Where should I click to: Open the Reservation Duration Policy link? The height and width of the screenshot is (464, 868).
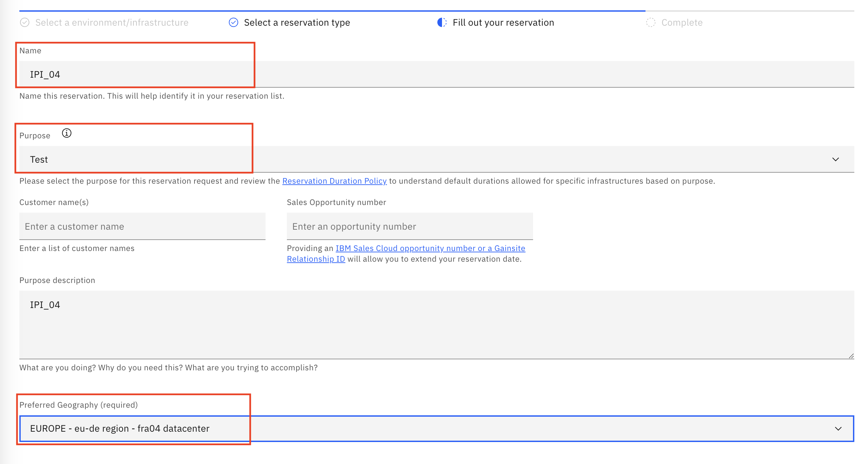click(334, 181)
